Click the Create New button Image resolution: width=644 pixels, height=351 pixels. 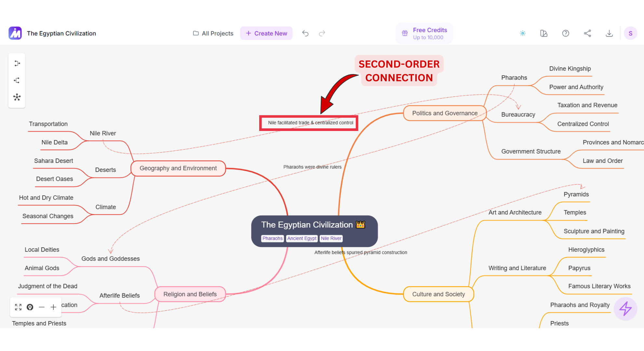coord(266,33)
